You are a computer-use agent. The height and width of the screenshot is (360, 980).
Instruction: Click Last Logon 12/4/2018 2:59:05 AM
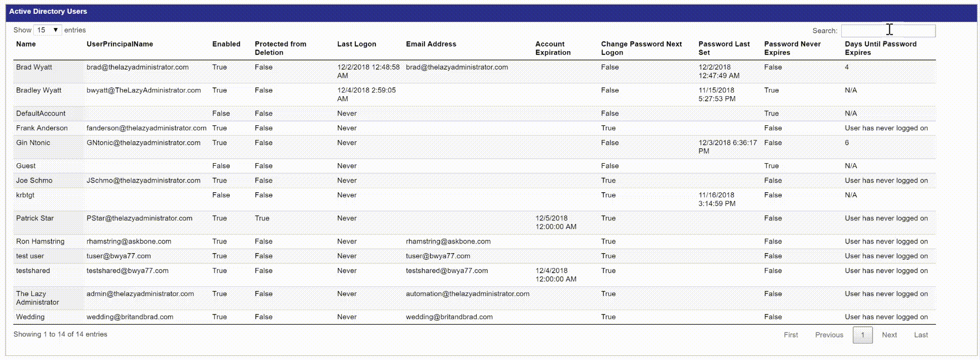[367, 95]
